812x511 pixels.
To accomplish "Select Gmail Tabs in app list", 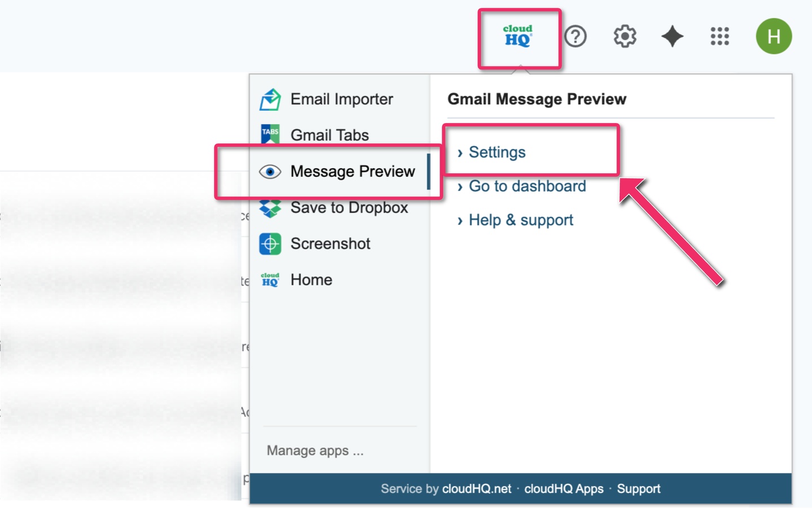I will point(330,135).
